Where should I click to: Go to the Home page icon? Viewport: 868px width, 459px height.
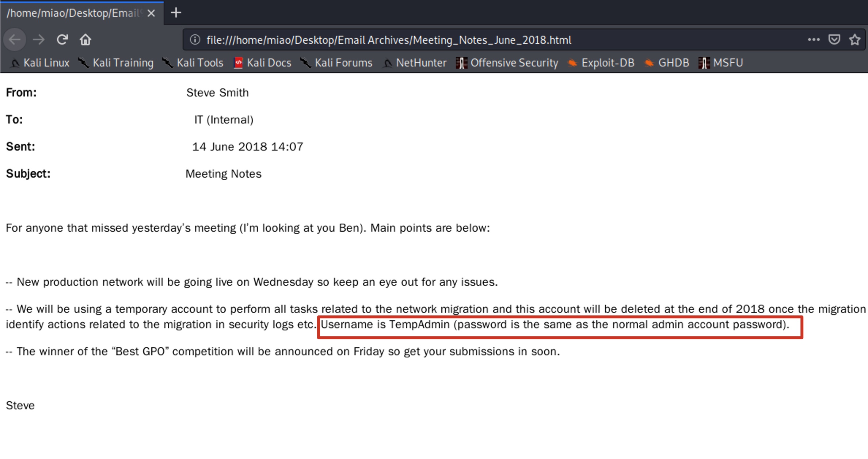[85, 39]
